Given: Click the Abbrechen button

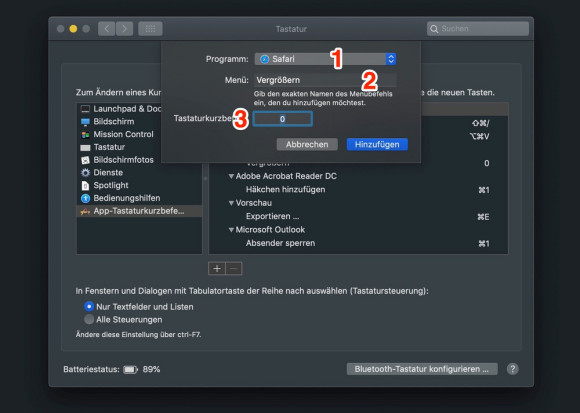Looking at the screenshot, I should 307,144.
